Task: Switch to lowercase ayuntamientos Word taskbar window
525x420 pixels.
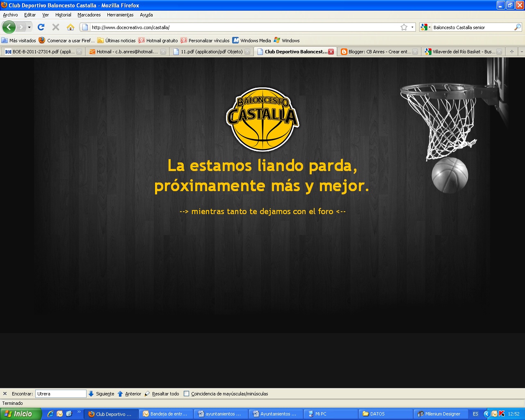Action: click(221, 414)
